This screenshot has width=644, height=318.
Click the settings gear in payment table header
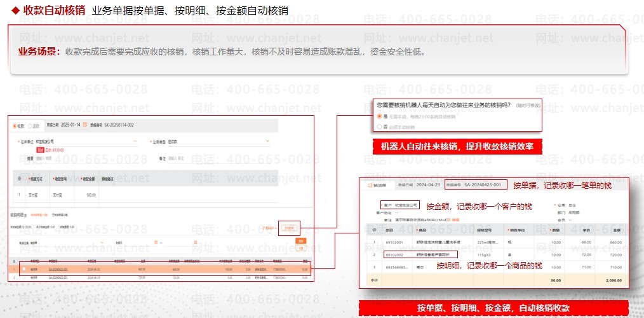point(19,179)
